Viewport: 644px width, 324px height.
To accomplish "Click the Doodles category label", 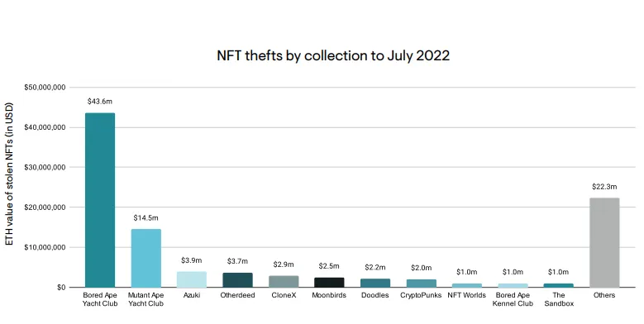I will tap(375, 295).
